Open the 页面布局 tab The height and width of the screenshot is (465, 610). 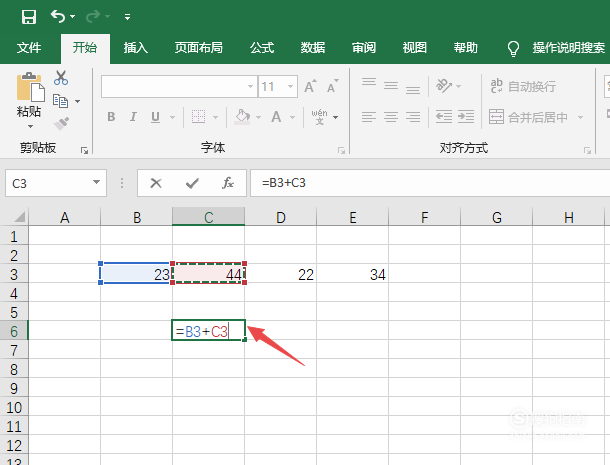[x=198, y=48]
